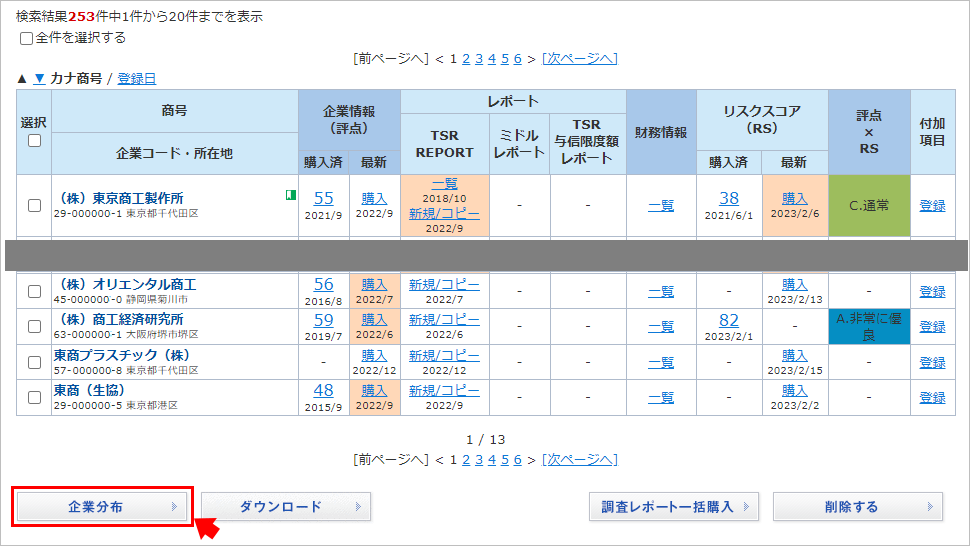Screen dimensions: 970x546
Task: Select checkbox for 商工経済研究所 row
Action: point(35,326)
